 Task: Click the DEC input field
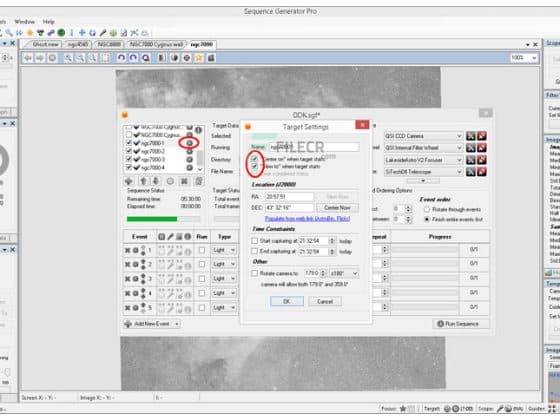(x=290, y=208)
